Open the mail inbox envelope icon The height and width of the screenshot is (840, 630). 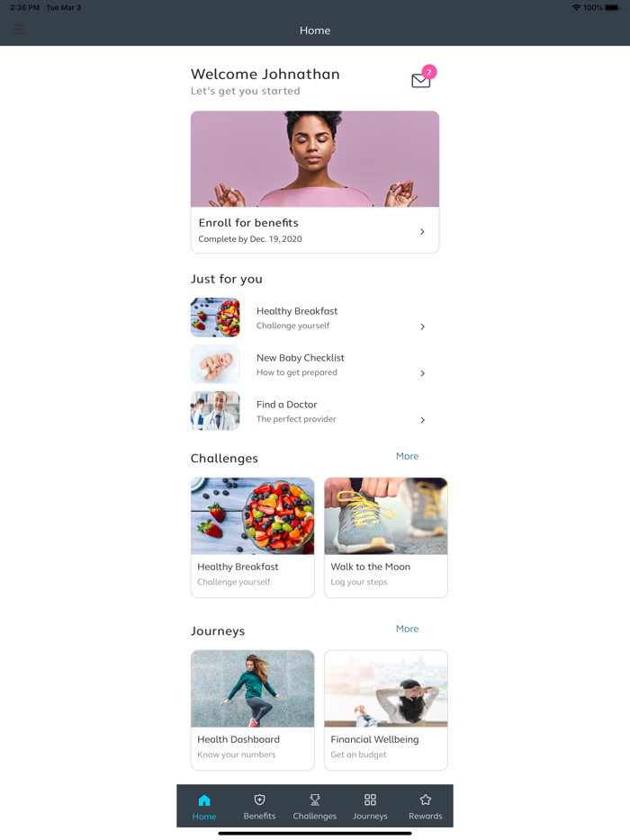click(x=421, y=80)
